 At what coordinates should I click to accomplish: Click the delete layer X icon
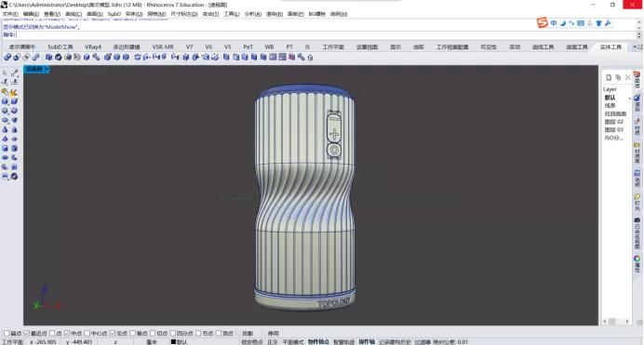coord(627,77)
